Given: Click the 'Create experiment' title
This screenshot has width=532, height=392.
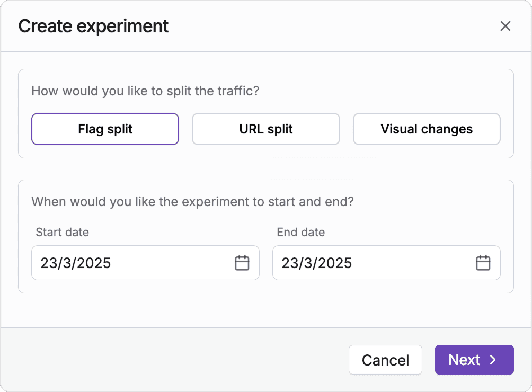Looking at the screenshot, I should (x=93, y=26).
